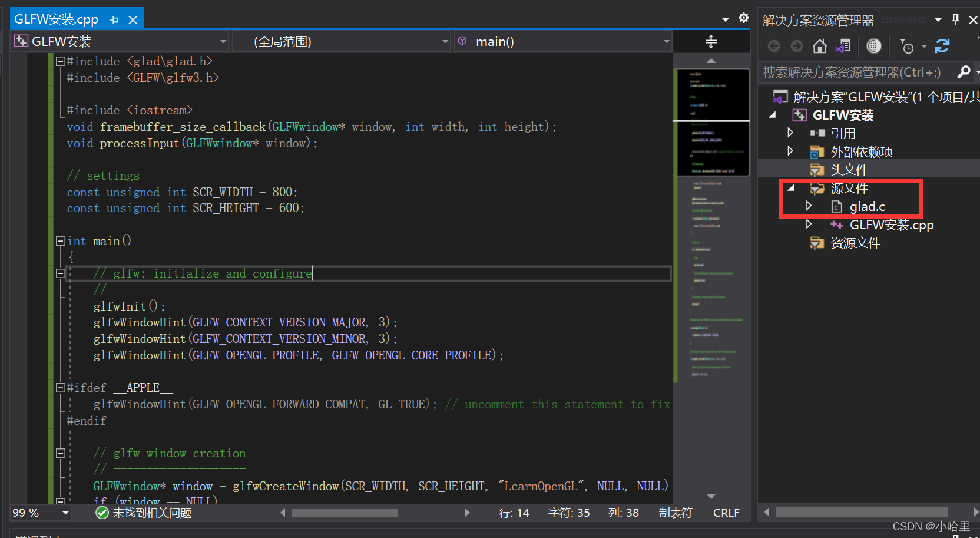Click the Back arrow in Solution Explorer
The width and height of the screenshot is (980, 538).
coord(774,46)
